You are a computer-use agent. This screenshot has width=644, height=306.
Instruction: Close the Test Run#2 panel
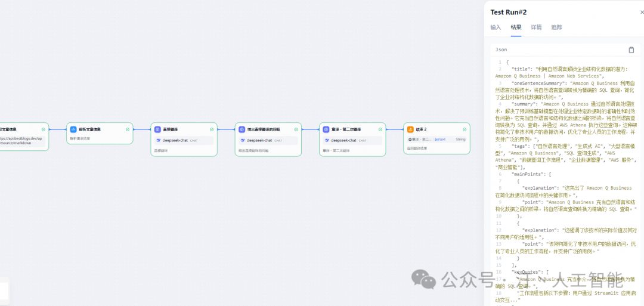pos(642,12)
